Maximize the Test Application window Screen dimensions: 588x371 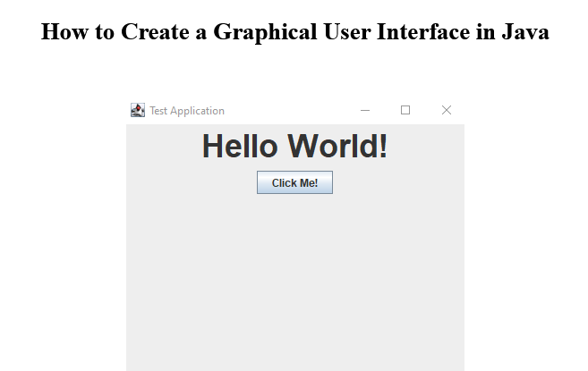[405, 110]
